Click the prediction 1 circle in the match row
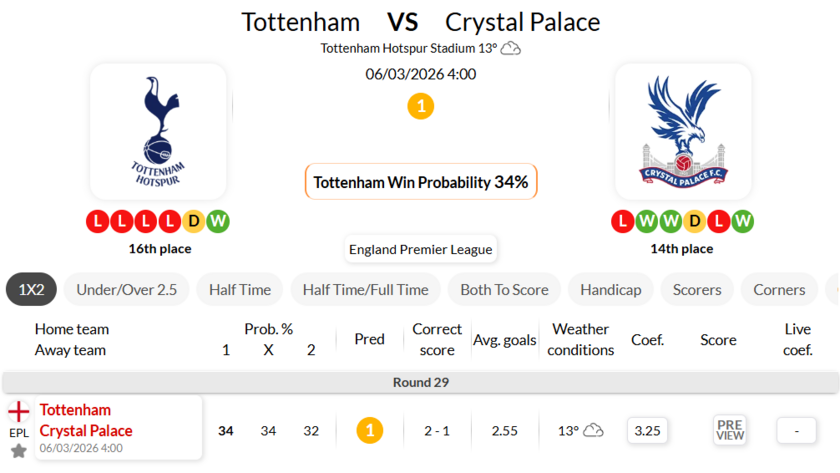Screen dimensions: 840x473 369,430
